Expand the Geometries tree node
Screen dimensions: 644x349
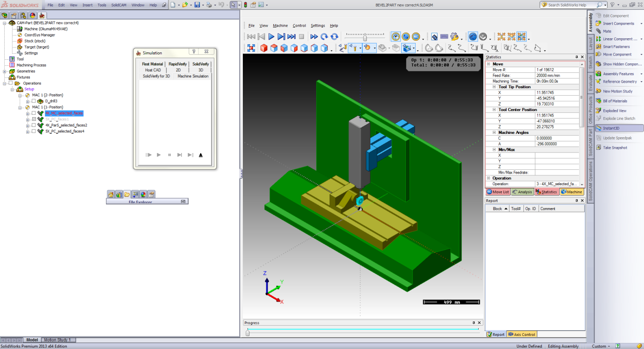click(x=4, y=71)
